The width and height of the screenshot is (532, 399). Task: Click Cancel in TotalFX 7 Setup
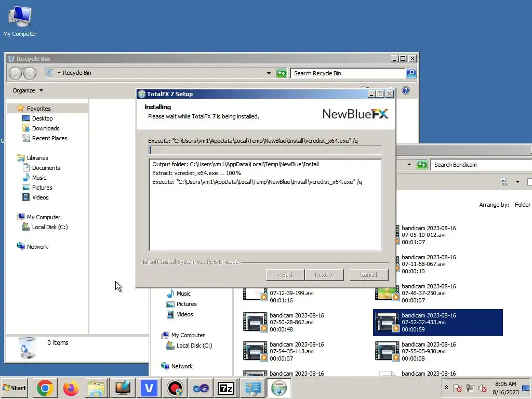tap(369, 275)
